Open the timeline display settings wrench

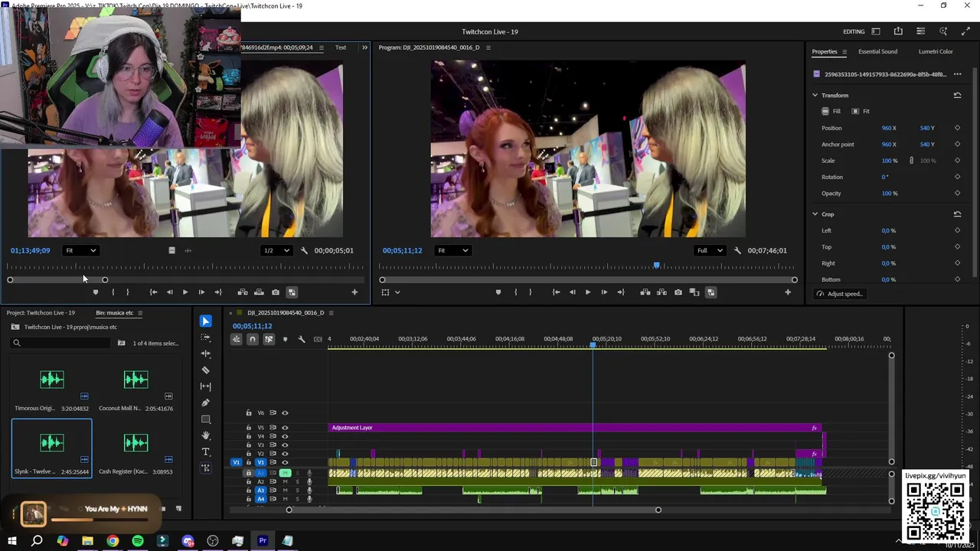(x=301, y=339)
